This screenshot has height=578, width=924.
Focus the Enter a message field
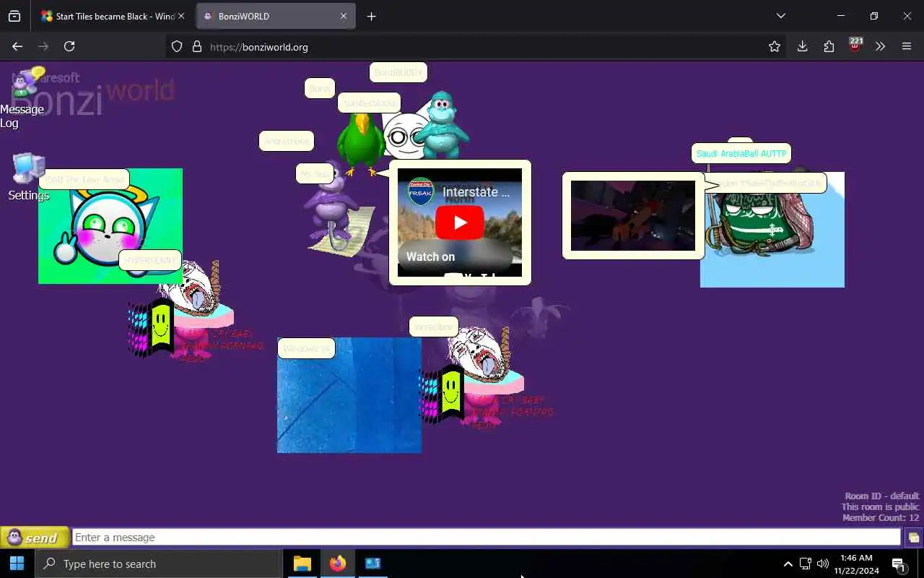point(487,538)
